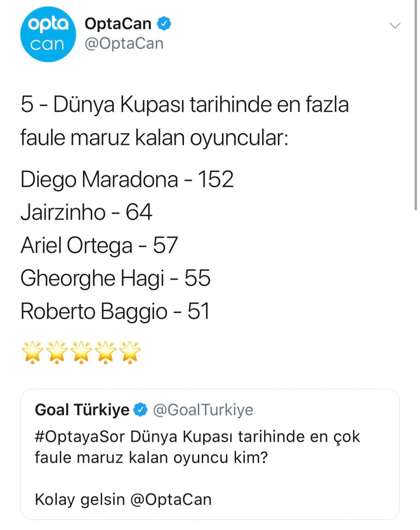Click OptaCan's blue verified badge

click(x=164, y=24)
